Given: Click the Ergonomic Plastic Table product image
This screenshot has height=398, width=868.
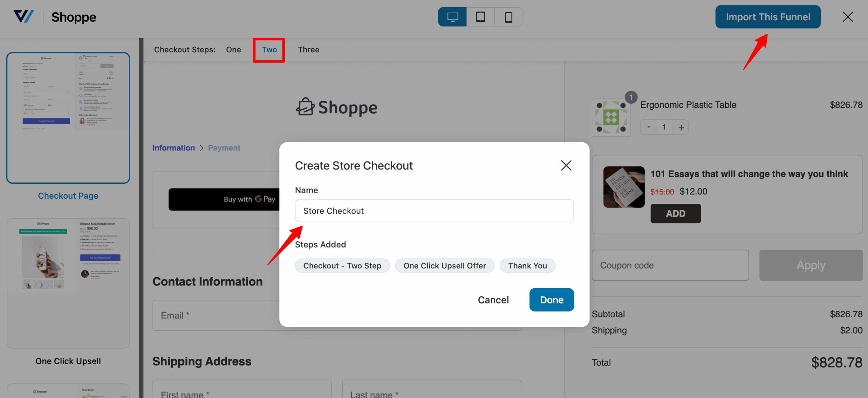Looking at the screenshot, I should (x=611, y=118).
